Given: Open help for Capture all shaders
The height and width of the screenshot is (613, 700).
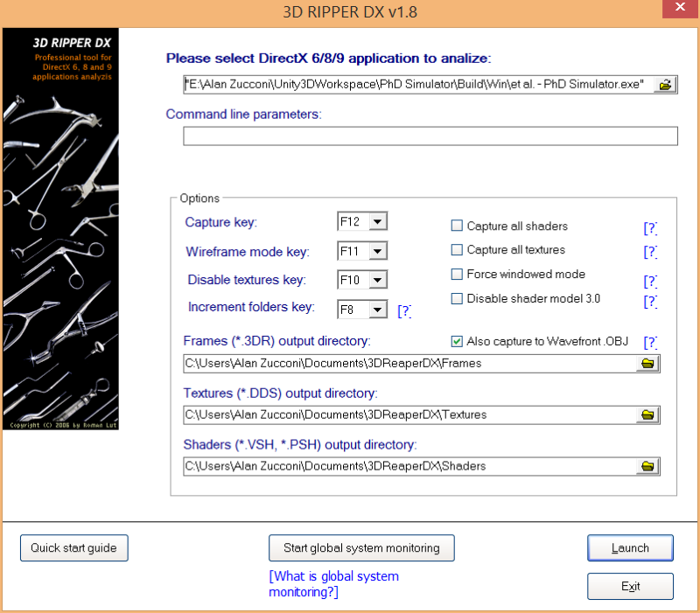Looking at the screenshot, I should (x=650, y=227).
